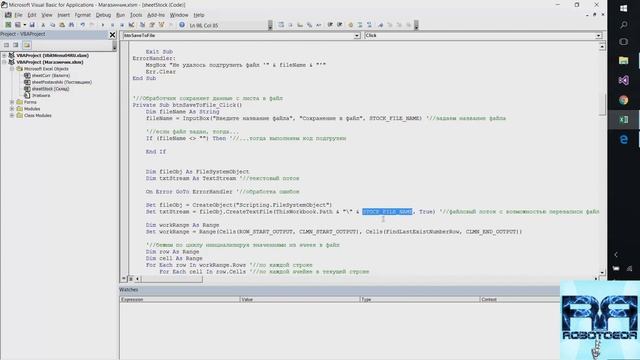Image resolution: width=640 pixels, height=360 pixels.
Task: Open the Edit menu
Action: (x=32, y=15)
